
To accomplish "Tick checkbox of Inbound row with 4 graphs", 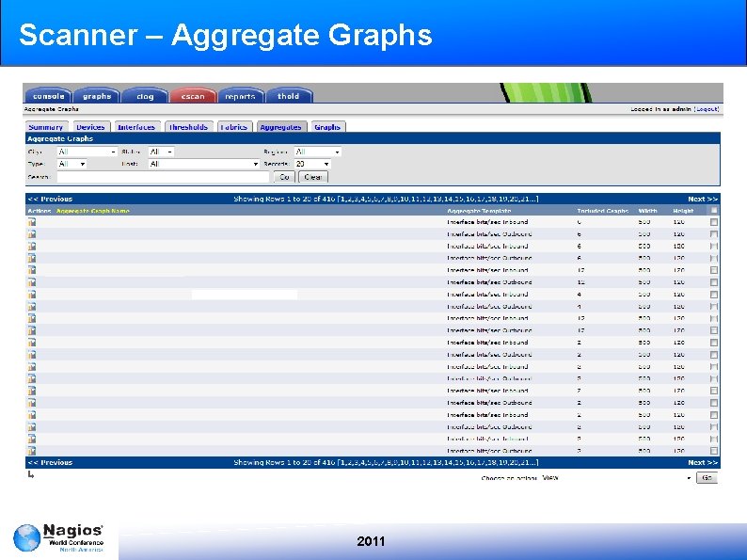I will point(714,295).
